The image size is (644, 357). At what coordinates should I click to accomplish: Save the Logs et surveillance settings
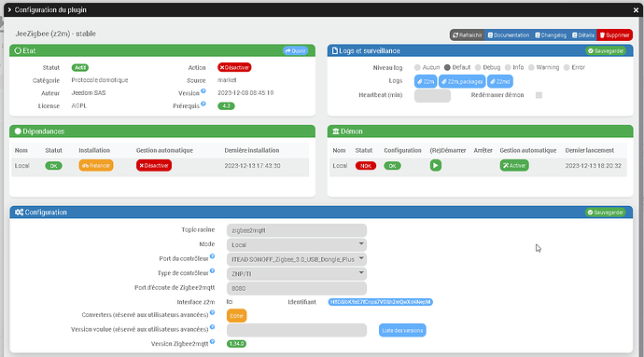click(x=606, y=51)
